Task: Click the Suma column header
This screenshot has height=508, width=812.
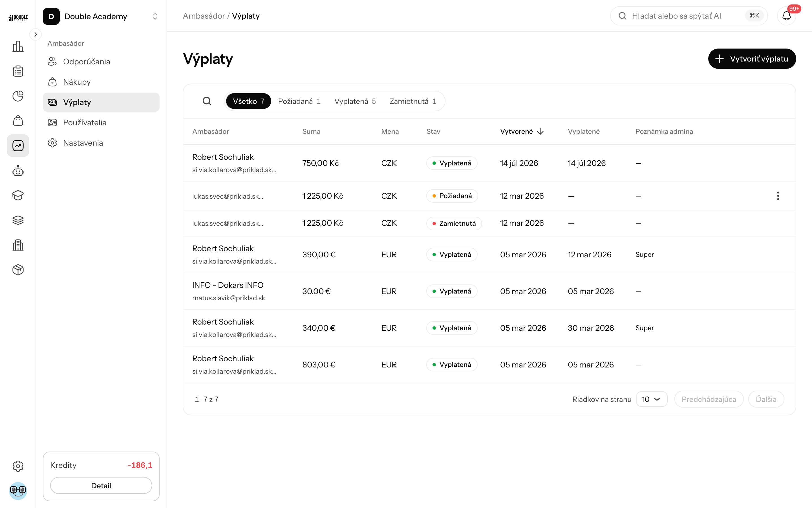Action: [x=311, y=131]
